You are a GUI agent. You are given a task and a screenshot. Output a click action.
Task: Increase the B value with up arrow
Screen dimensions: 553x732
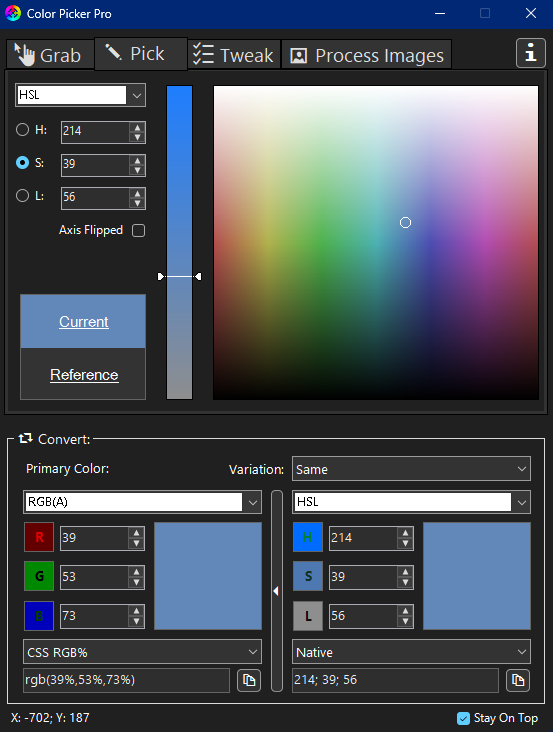[x=136, y=611]
